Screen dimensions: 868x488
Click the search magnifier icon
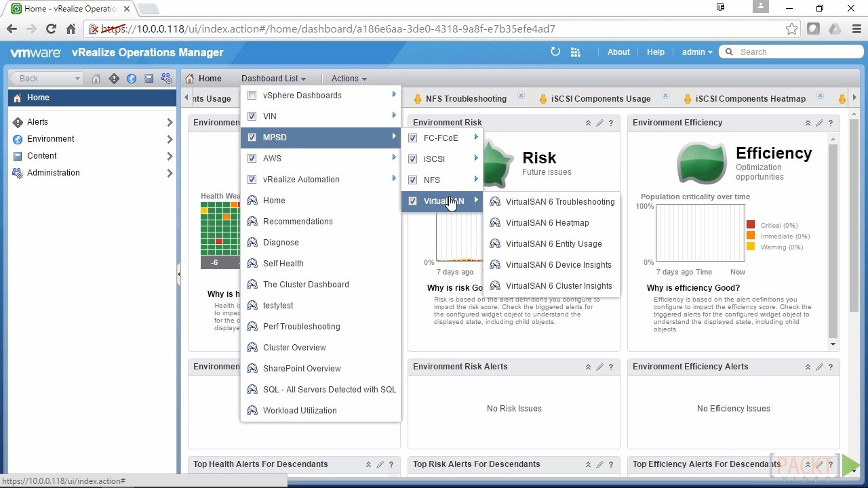[x=730, y=52]
